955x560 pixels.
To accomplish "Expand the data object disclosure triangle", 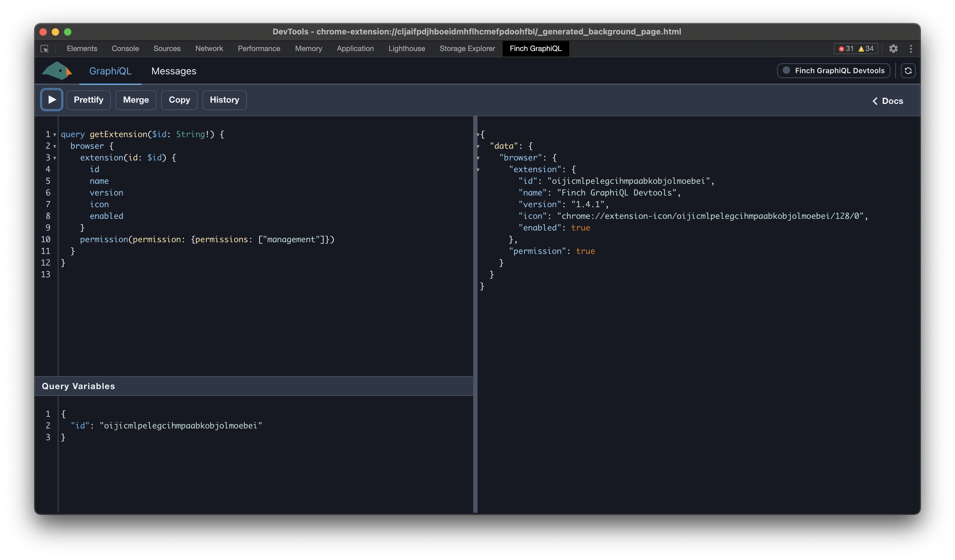I will 478,146.
